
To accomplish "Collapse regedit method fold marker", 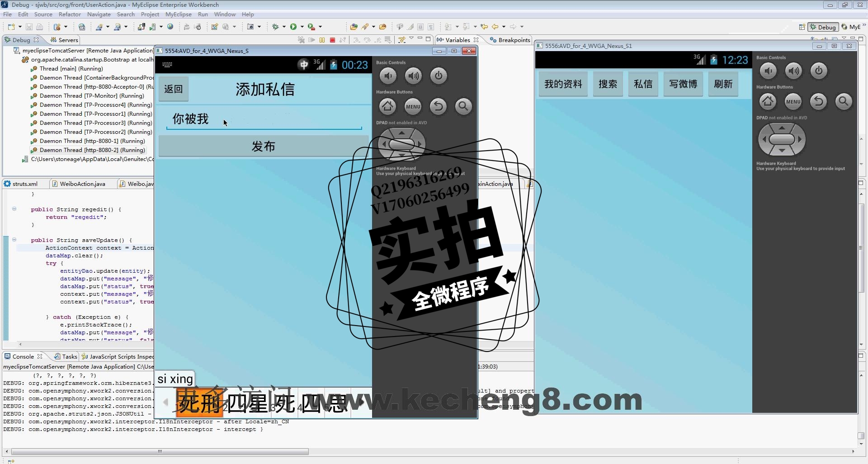I will 14,209.
